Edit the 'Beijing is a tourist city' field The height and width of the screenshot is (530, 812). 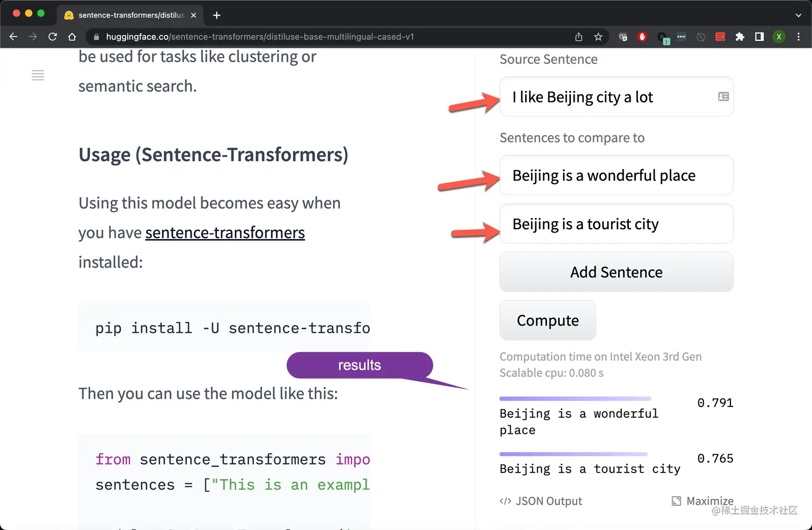[x=617, y=223]
